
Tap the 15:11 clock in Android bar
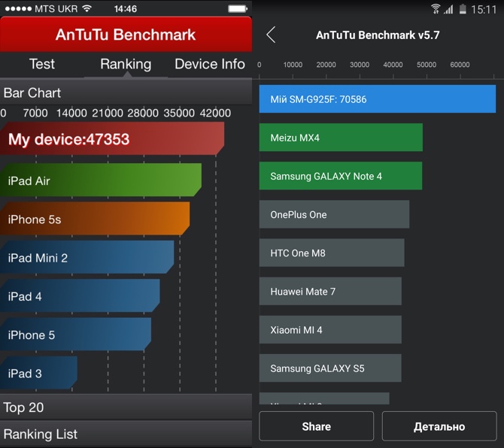click(484, 9)
